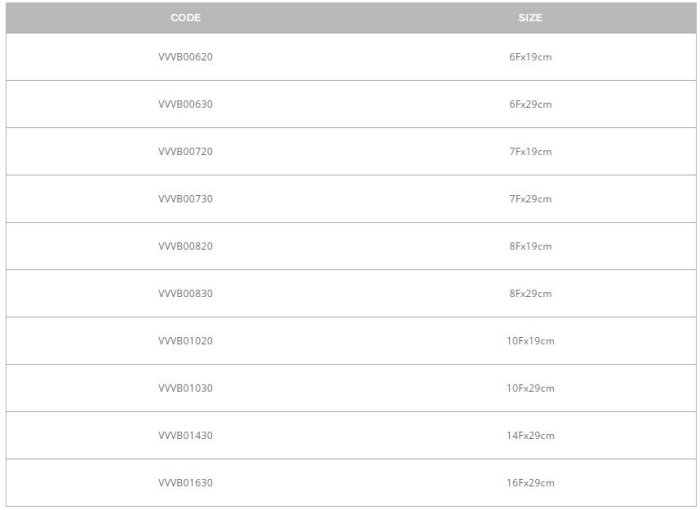Screen dimensions: 700x510
Task: Click the CODE column header
Action: pyautogui.click(x=186, y=18)
